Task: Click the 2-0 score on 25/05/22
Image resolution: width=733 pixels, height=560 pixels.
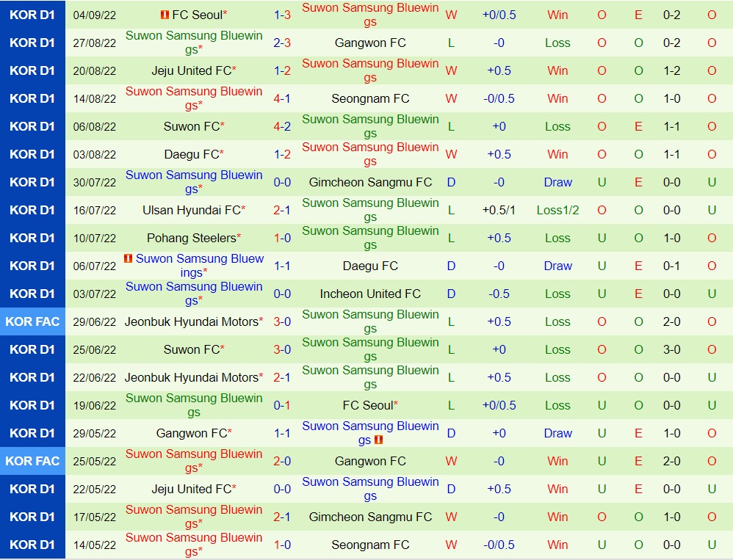Action: (x=282, y=461)
